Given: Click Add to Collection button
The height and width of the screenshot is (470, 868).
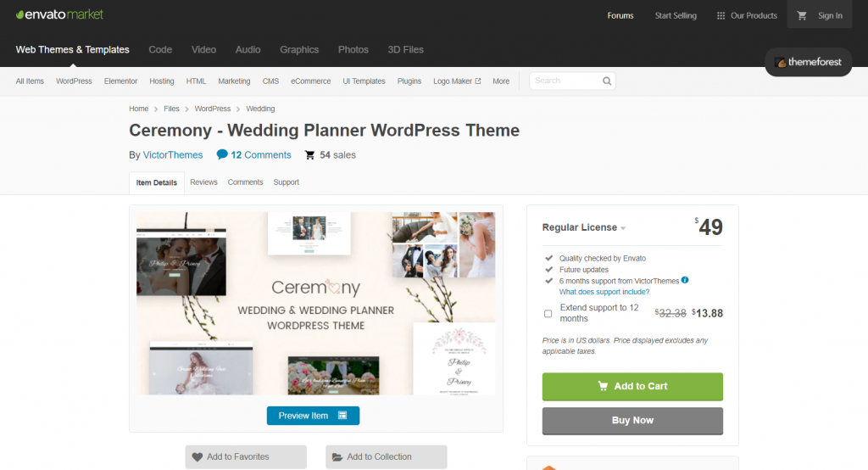Looking at the screenshot, I should [387, 457].
